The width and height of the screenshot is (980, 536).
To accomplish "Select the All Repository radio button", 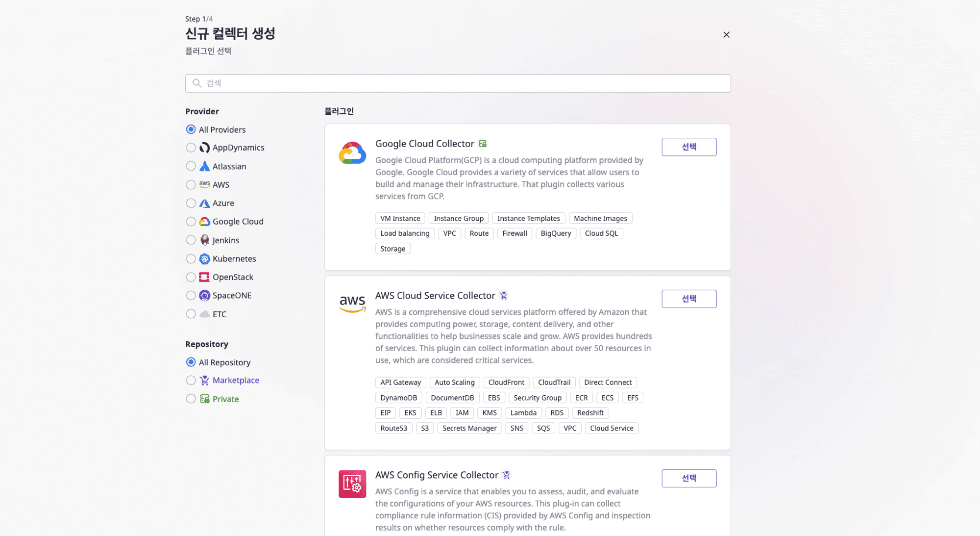I will point(191,362).
